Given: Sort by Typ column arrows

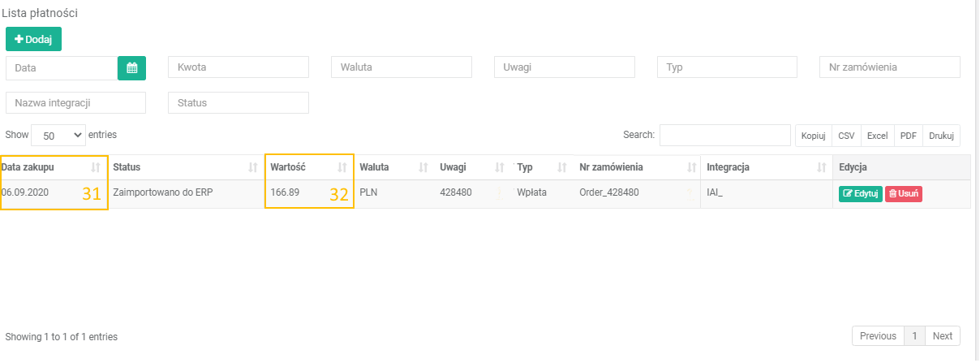Looking at the screenshot, I should pos(561,167).
